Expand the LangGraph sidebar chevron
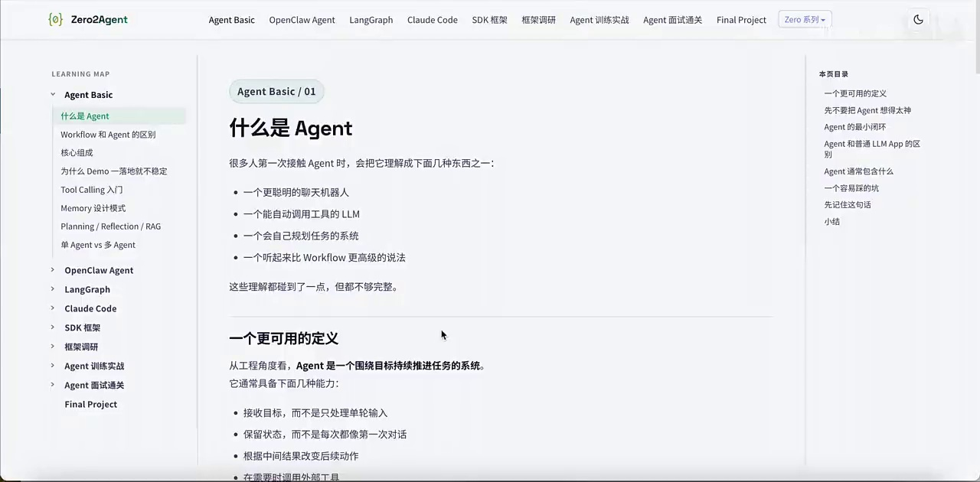 [53, 289]
